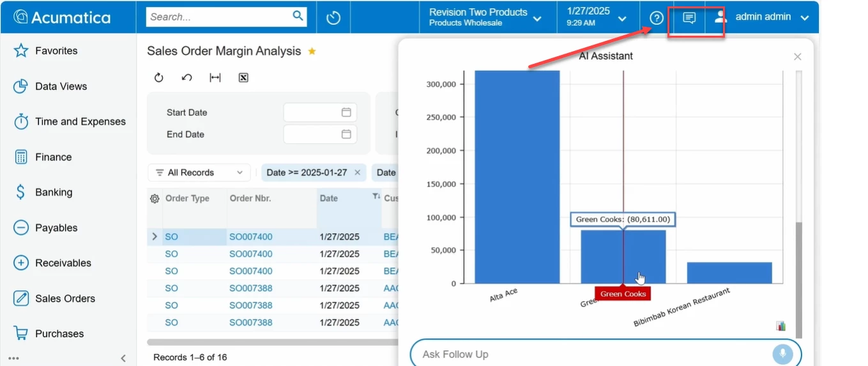This screenshot has height=366, width=868.
Task: Click the grid horizontal scrollbar
Action: (x=272, y=342)
